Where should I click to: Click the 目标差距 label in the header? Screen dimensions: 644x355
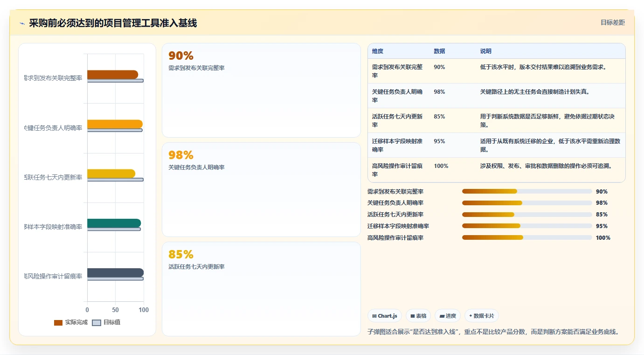tap(612, 22)
